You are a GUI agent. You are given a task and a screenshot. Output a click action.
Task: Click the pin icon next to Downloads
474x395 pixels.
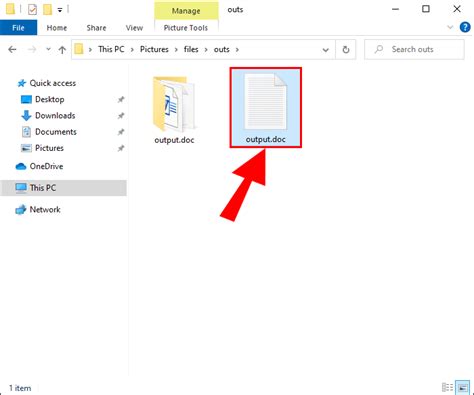click(x=121, y=116)
